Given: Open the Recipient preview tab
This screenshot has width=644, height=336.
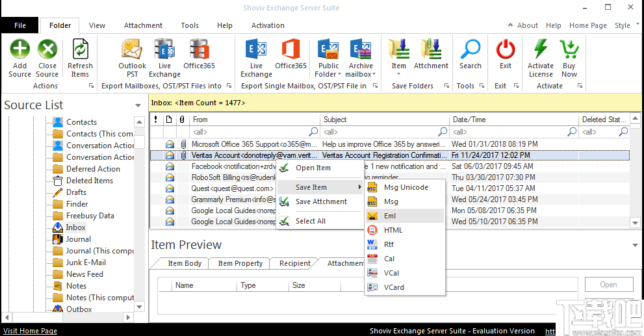Looking at the screenshot, I should [x=295, y=263].
